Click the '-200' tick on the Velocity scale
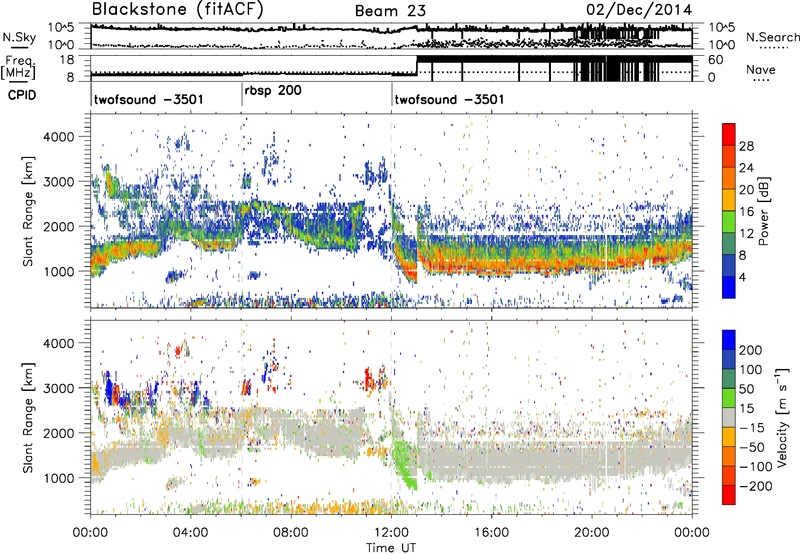 point(755,486)
